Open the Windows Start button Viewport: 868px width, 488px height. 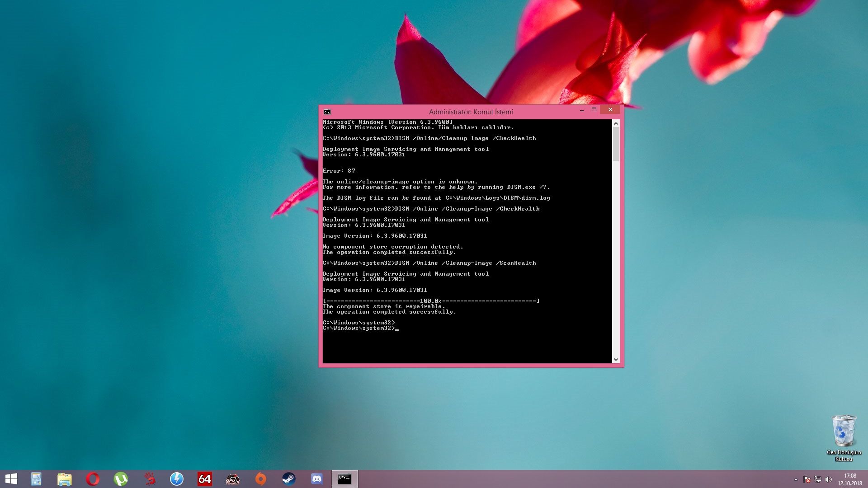11,479
